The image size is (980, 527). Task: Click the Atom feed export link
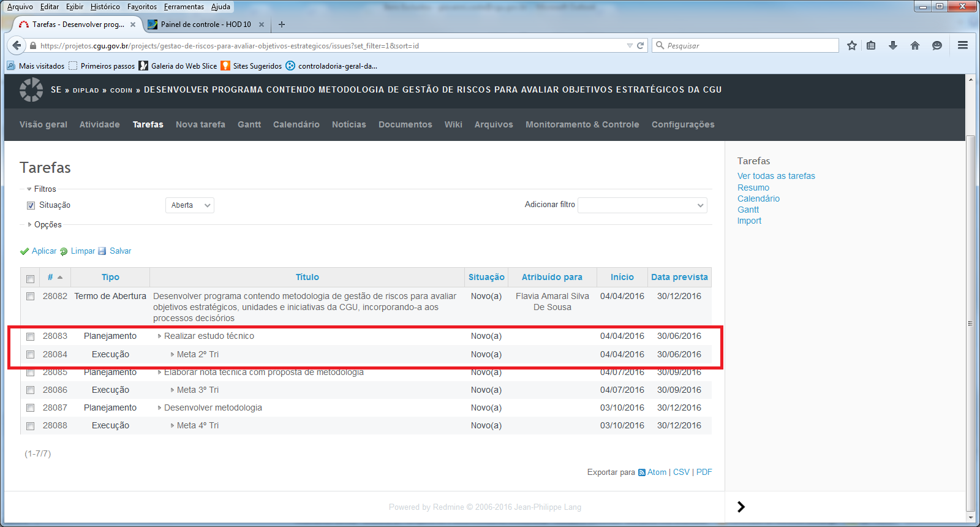pos(657,472)
